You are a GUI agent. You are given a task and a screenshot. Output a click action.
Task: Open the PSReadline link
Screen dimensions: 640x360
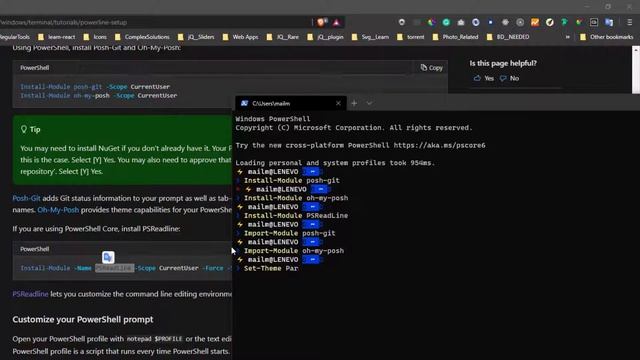pos(30,294)
